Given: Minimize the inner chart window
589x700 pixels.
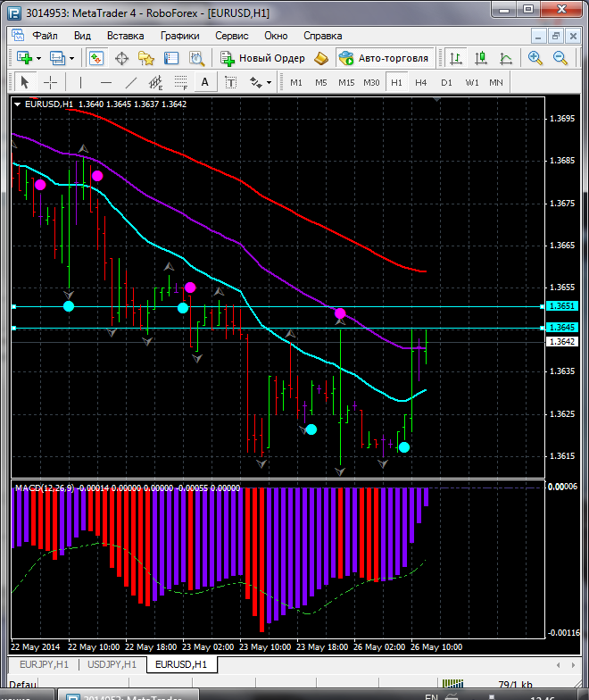Looking at the screenshot, I should coord(539,36).
